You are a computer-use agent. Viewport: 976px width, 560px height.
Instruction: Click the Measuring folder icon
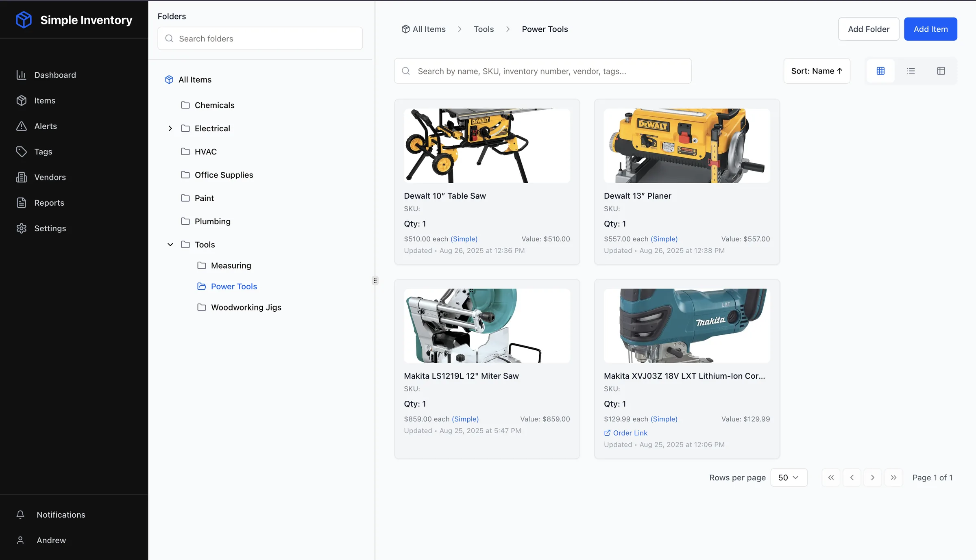202,265
